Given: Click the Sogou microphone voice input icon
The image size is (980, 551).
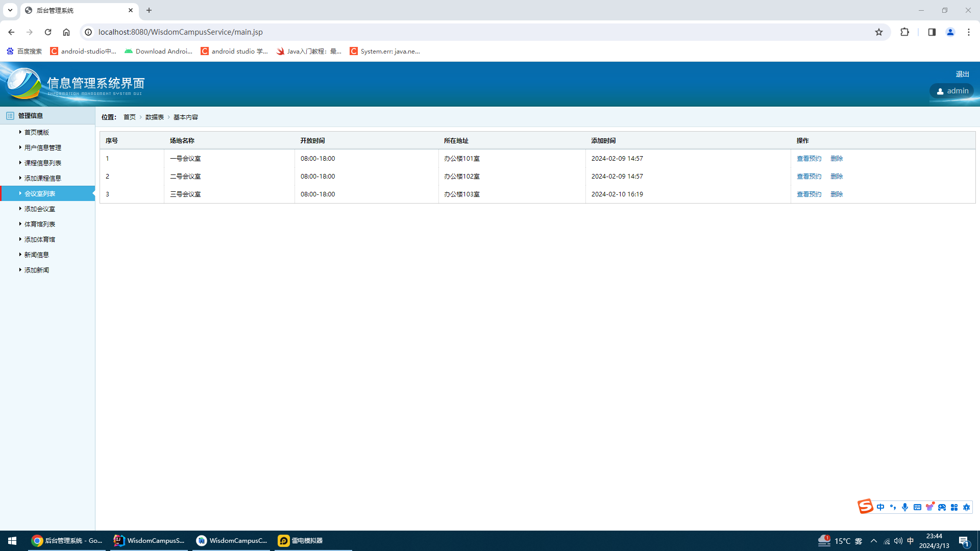Looking at the screenshot, I should click(905, 507).
